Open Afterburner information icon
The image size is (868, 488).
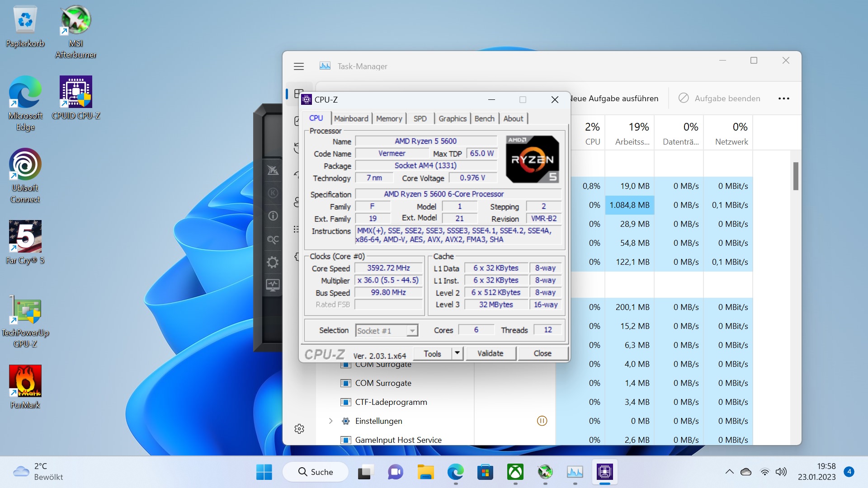273,216
